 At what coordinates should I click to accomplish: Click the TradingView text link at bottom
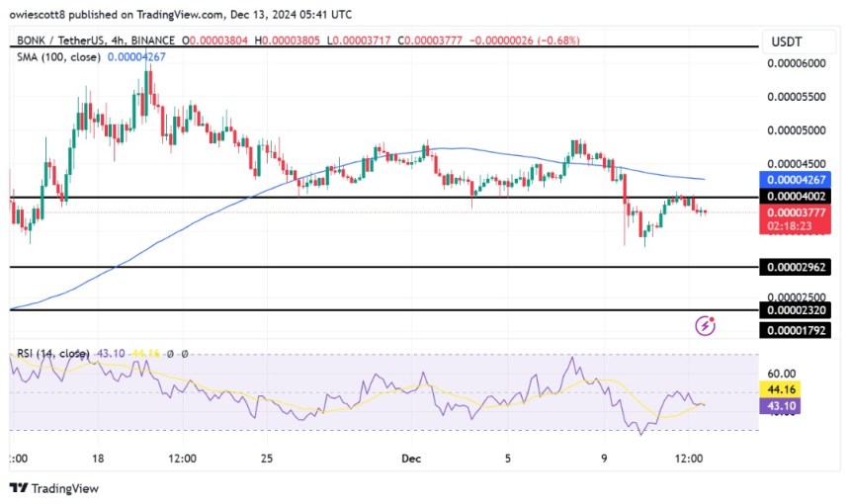tap(65, 488)
